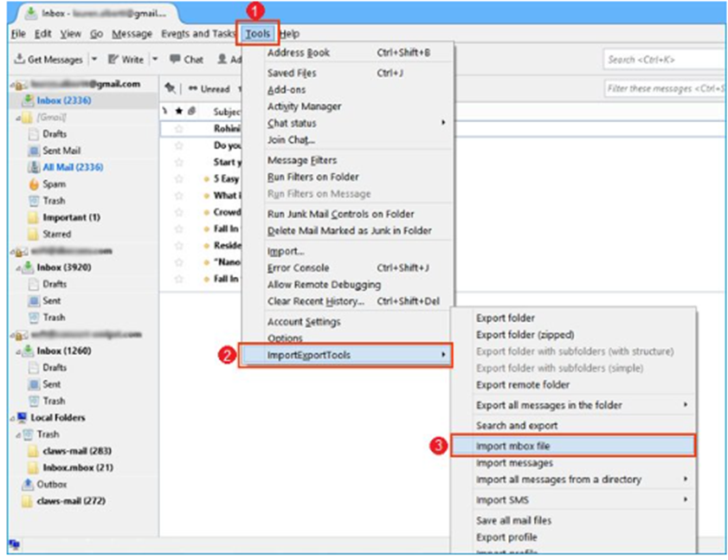
Task: Click the star column header icon
Action: [179, 110]
